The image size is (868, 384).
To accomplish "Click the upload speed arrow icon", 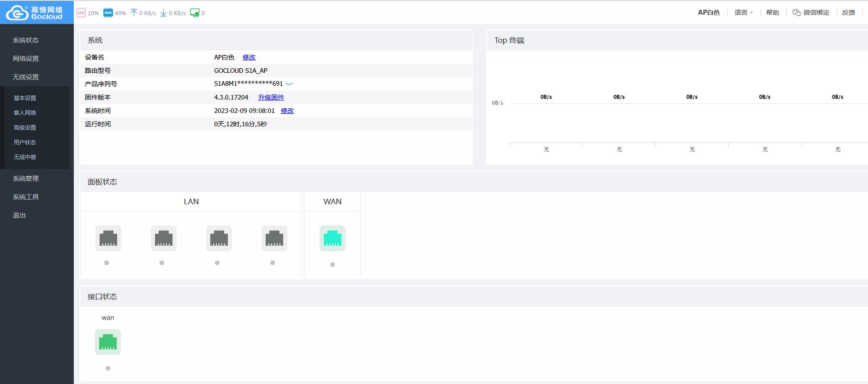I will tap(134, 13).
